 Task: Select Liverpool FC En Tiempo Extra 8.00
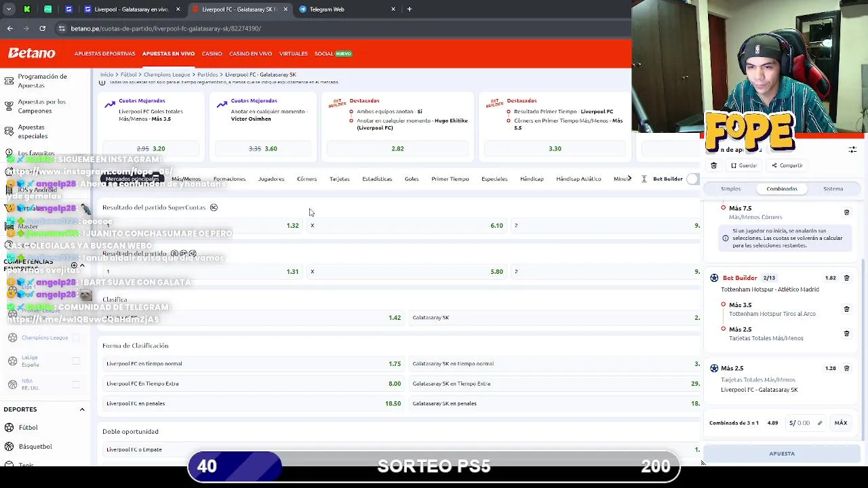pos(254,384)
